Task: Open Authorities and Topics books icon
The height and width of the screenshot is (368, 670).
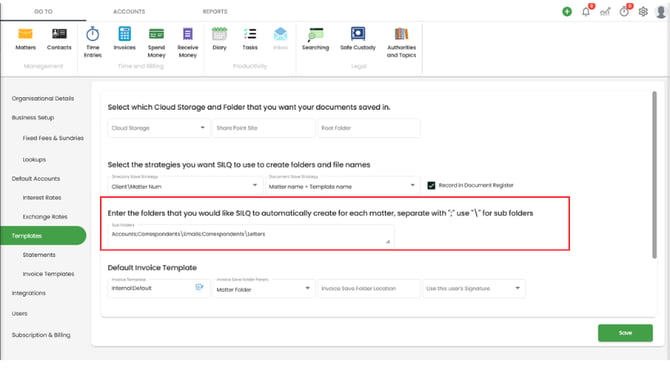Action: click(x=401, y=34)
